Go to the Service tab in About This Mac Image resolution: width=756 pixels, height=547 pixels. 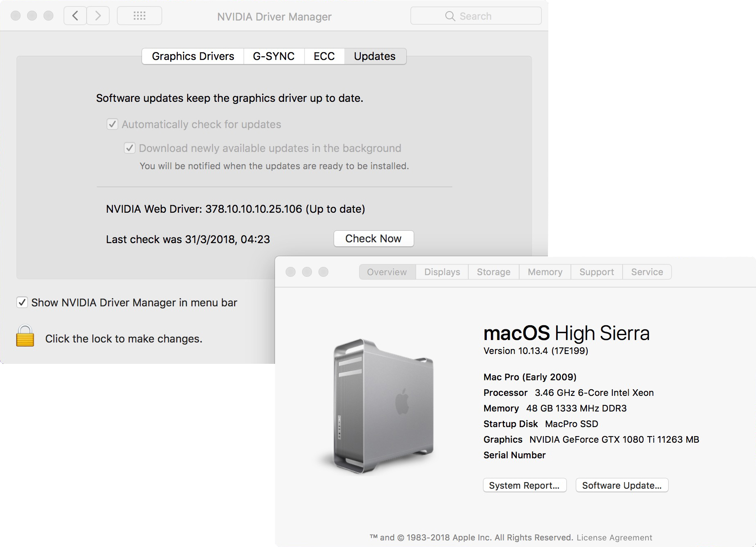click(647, 272)
